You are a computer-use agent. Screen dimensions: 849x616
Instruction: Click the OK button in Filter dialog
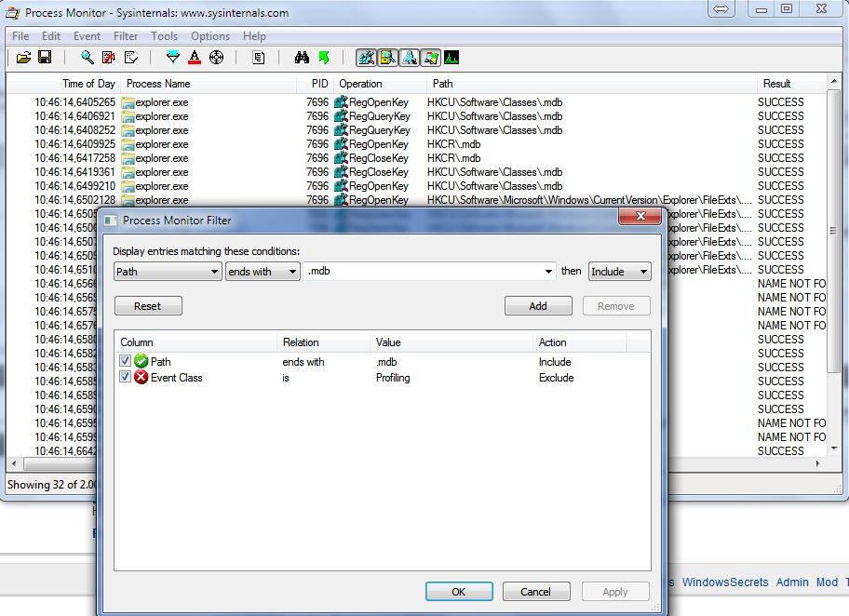459,592
